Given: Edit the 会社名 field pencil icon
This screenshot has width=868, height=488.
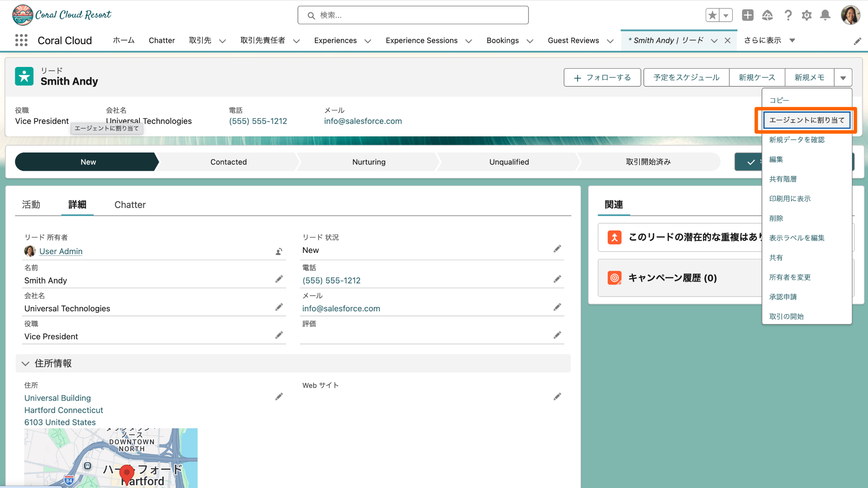Looking at the screenshot, I should (279, 307).
